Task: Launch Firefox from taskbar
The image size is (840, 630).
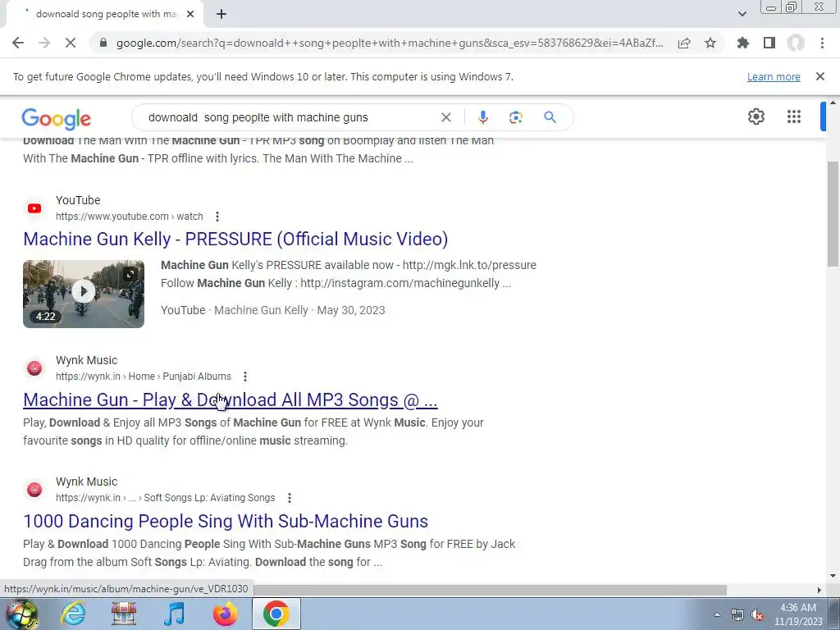Action: 225,614
